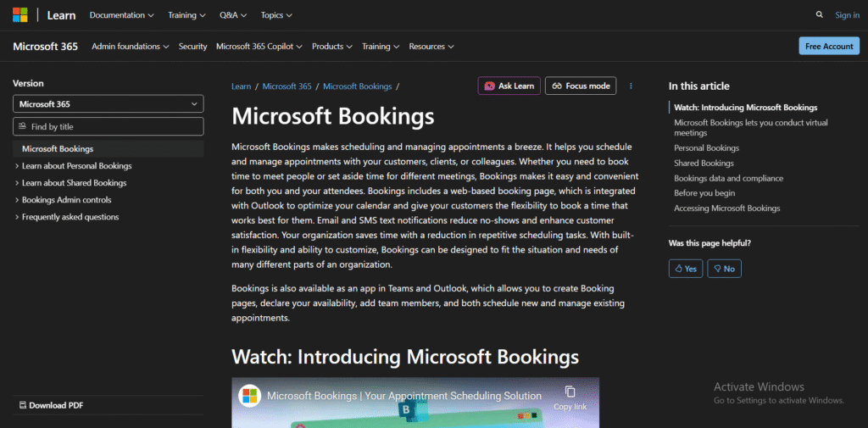Enable Focus mode

click(581, 86)
